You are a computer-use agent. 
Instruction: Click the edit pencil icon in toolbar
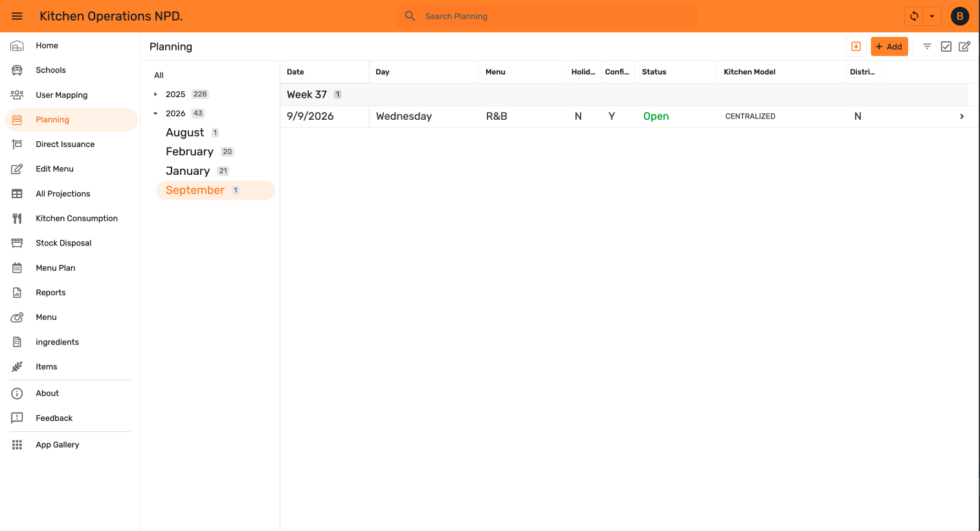[964, 47]
